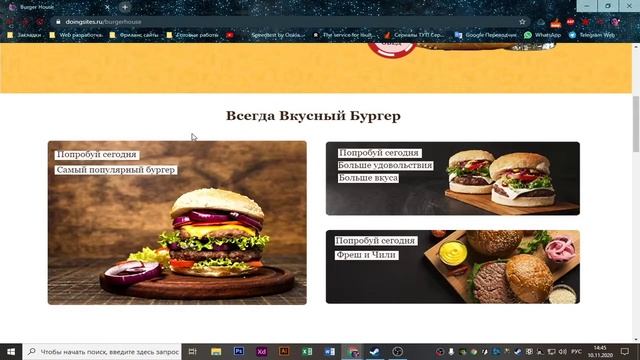Image resolution: width=640 pixels, height=360 pixels.
Task: Close the Burger House tab
Action: [x=107, y=7]
